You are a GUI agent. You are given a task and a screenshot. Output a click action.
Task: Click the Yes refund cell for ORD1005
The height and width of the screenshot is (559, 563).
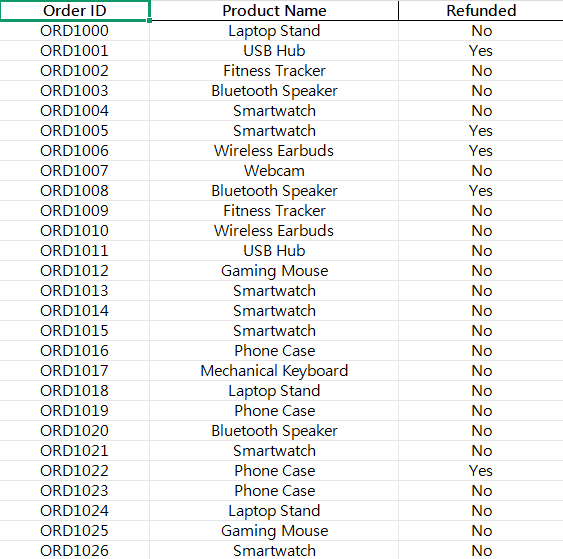pyautogui.click(x=481, y=131)
